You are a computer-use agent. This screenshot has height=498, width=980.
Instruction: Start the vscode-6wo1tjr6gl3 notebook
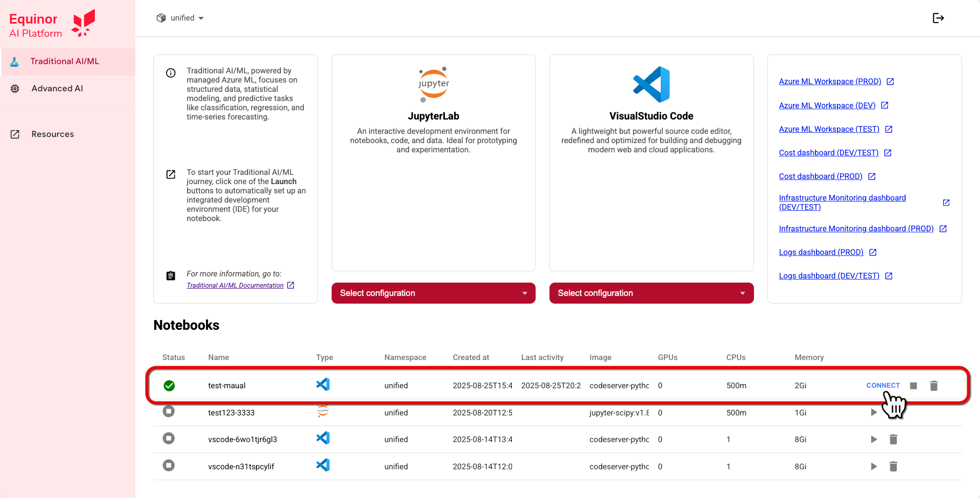[x=874, y=440]
